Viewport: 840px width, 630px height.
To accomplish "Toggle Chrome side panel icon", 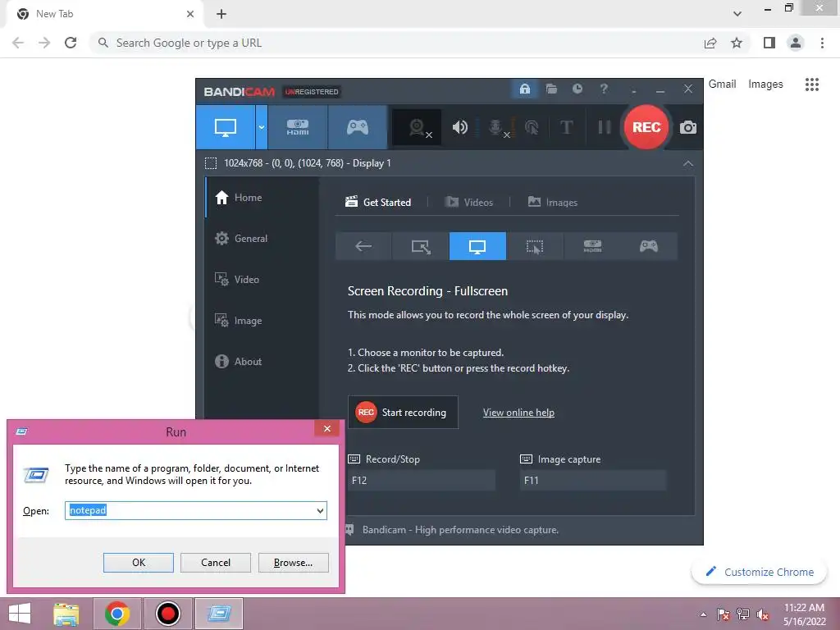I will pyautogui.click(x=769, y=43).
